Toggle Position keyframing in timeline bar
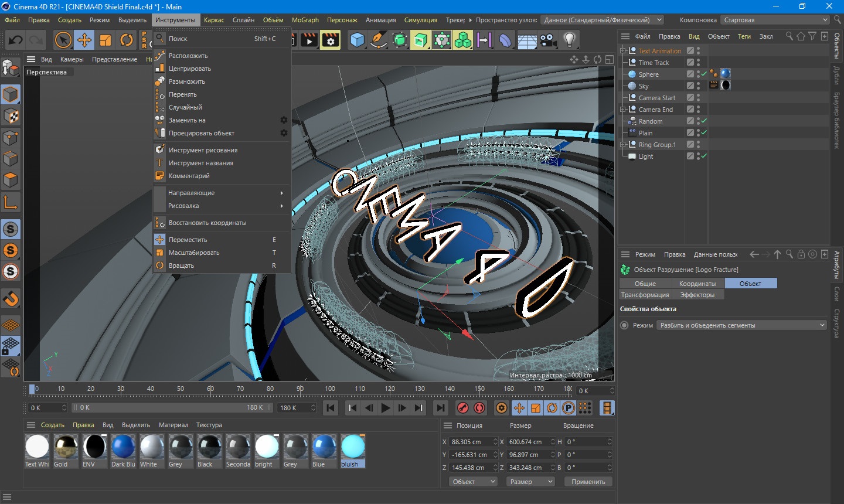The height and width of the screenshot is (504, 844). point(519,408)
